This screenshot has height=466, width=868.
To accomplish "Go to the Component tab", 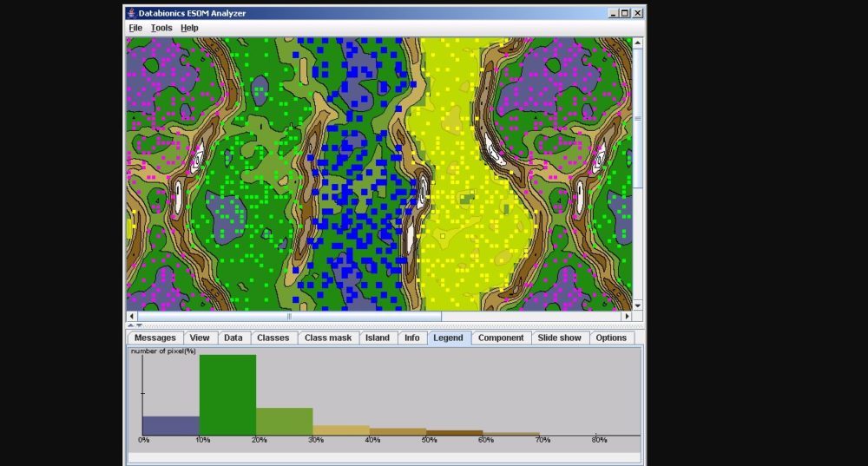I will click(x=501, y=338).
